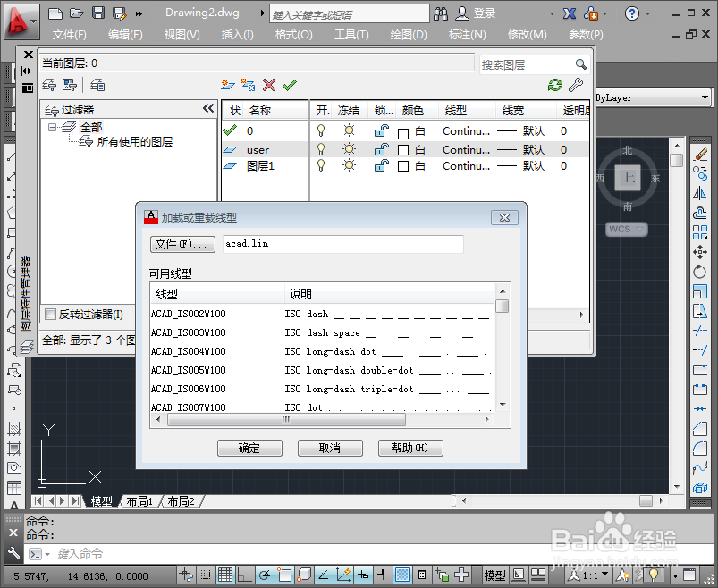Click the 取消 button
This screenshot has width=718, height=588.
(330, 448)
